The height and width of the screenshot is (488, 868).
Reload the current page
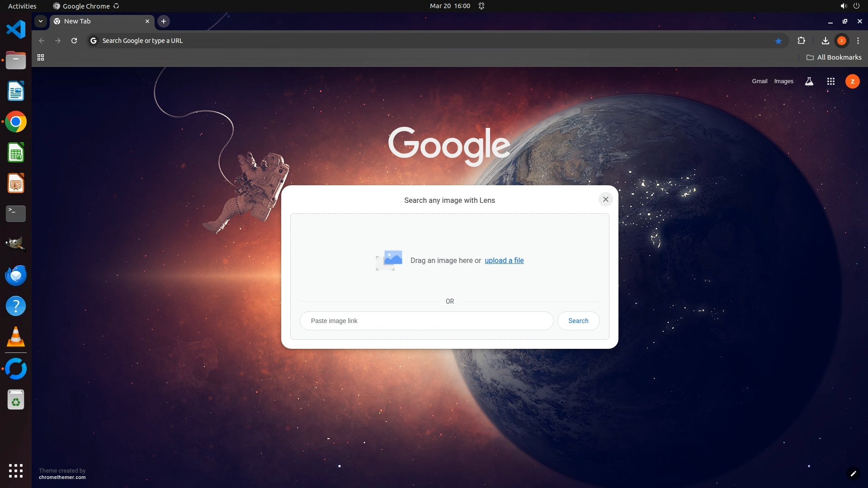74,41
